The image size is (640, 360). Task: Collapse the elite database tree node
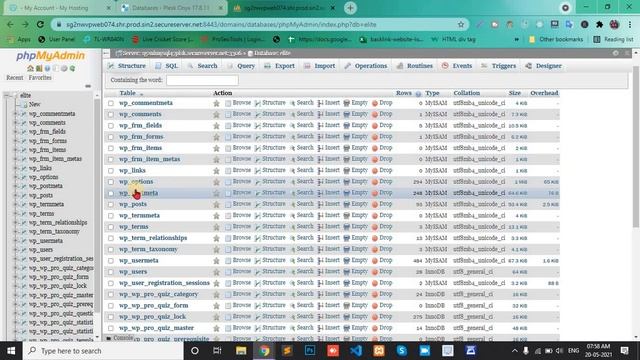point(7,95)
